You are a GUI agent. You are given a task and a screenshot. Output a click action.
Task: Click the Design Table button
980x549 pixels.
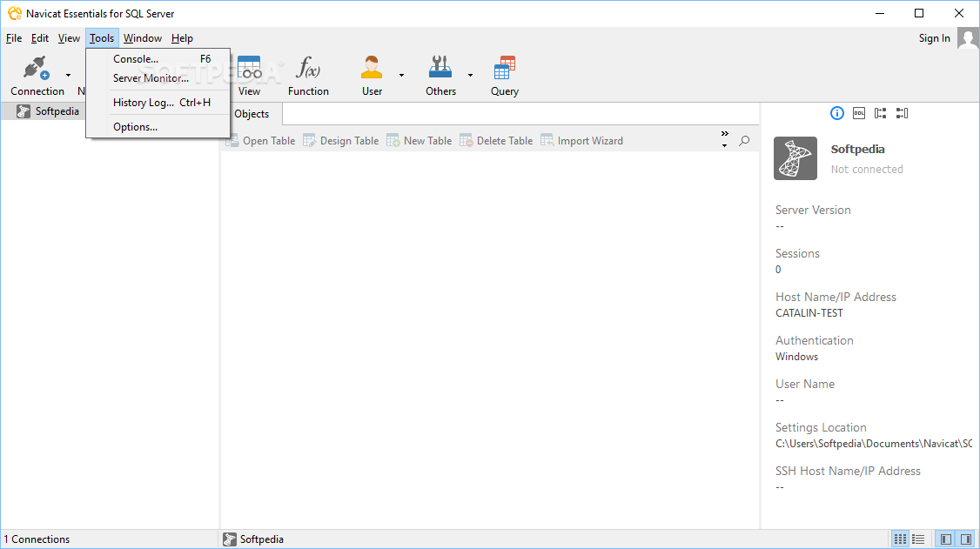point(340,141)
